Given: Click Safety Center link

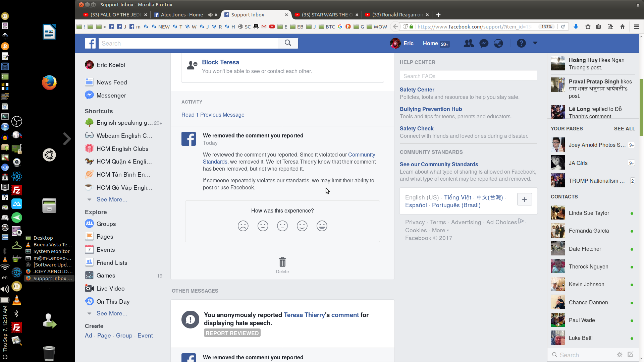Looking at the screenshot, I should (417, 90).
